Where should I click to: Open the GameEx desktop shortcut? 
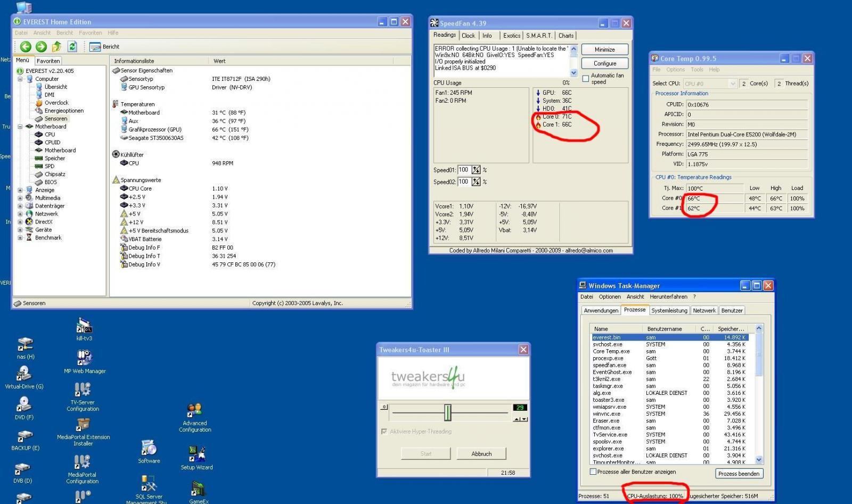coord(199,492)
